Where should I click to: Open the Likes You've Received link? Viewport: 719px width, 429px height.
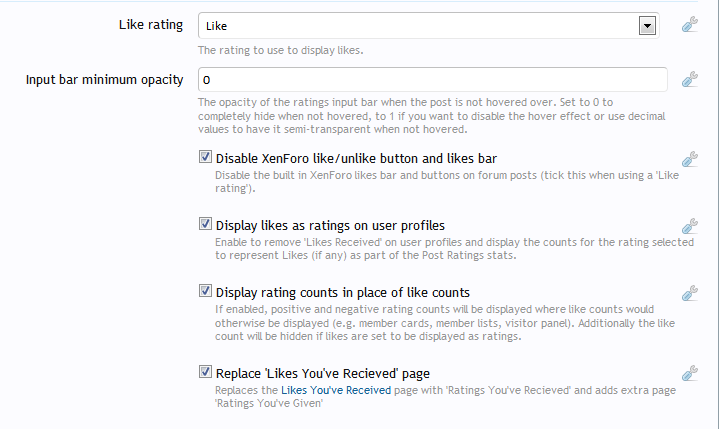[336, 391]
